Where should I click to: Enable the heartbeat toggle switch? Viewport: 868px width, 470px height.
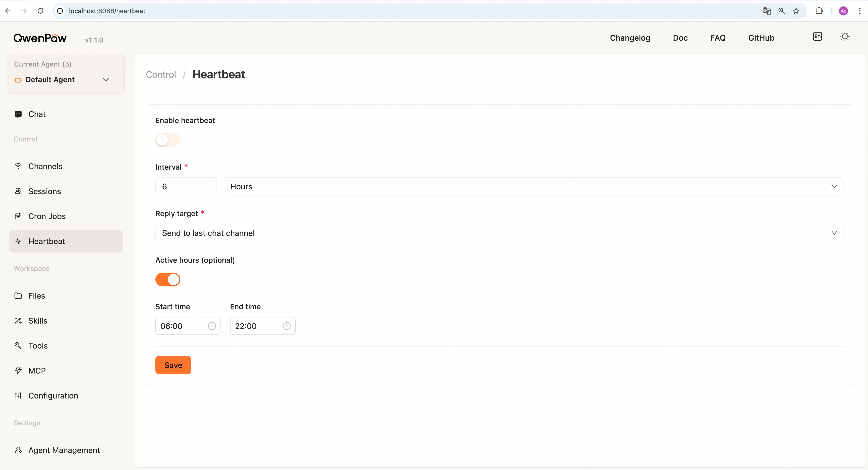167,140
